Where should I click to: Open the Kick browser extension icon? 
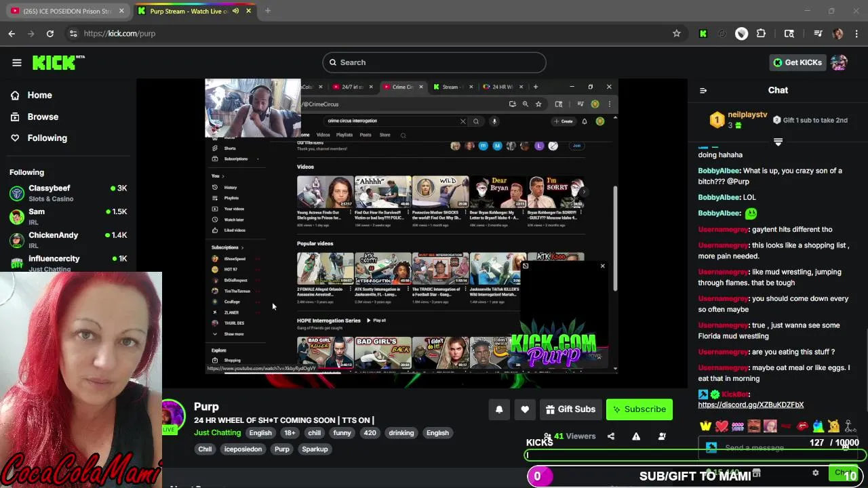click(703, 33)
